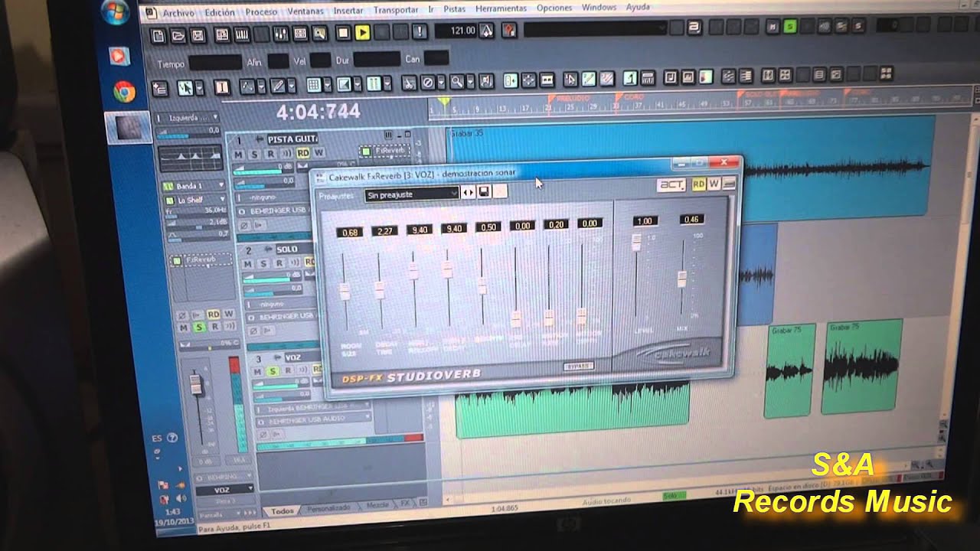Screen dimensions: 980x551
Task: Open the Banda 1 EQ band dropdown
Action: 193,186
